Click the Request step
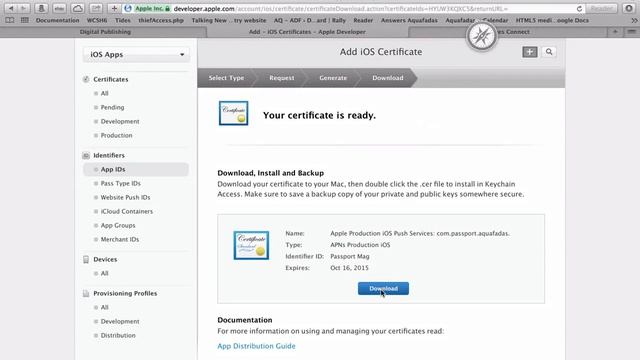Viewport: 640px width, 360px height. click(x=282, y=78)
